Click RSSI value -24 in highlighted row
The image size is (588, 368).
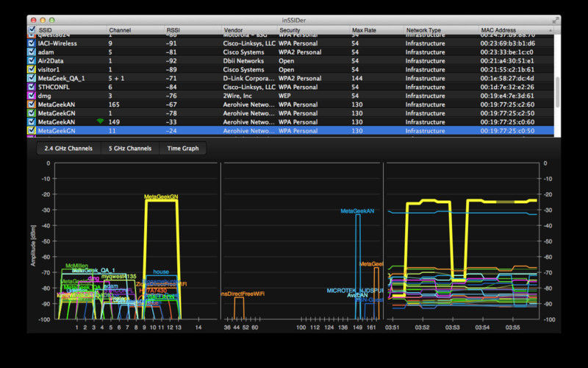[171, 131]
